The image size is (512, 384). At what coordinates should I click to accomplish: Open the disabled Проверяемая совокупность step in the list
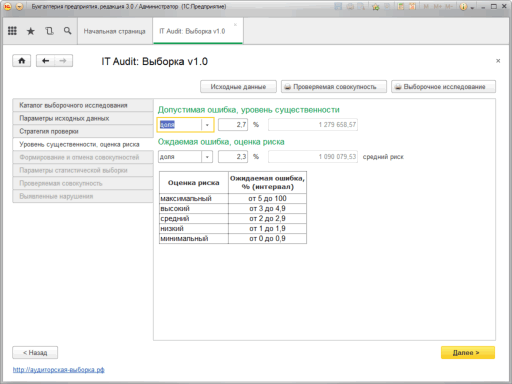[83, 183]
